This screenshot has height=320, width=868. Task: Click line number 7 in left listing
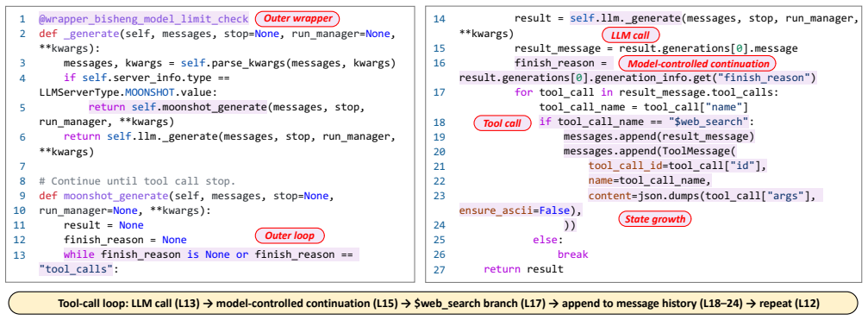coord(22,166)
